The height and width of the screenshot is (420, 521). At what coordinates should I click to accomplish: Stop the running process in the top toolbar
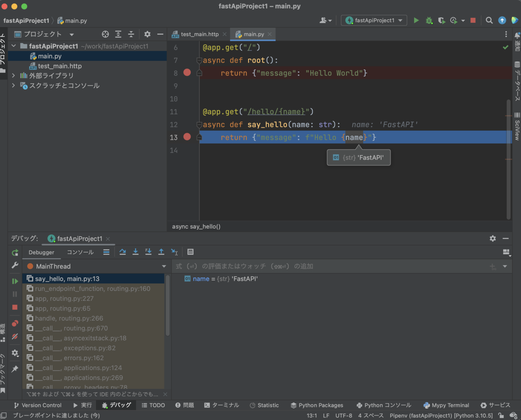(x=473, y=20)
